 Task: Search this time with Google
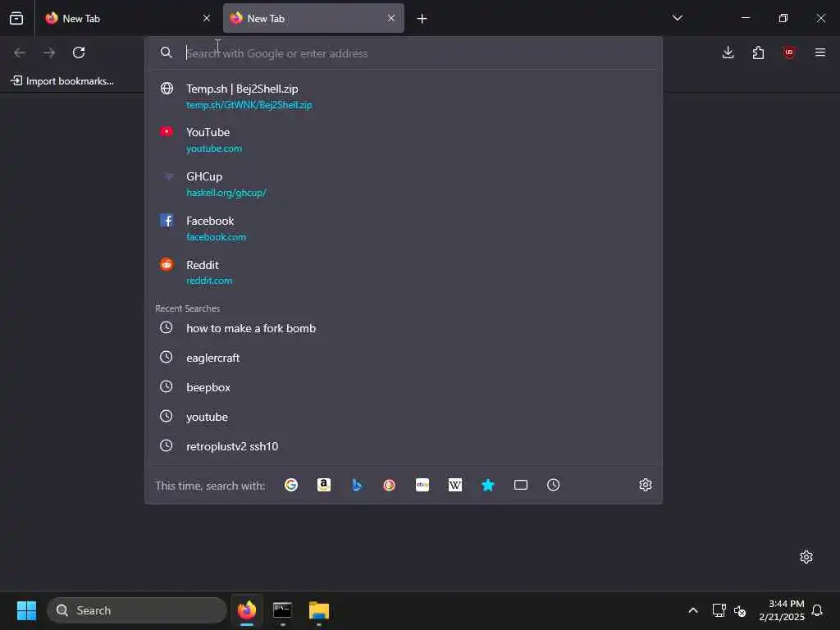pos(291,485)
